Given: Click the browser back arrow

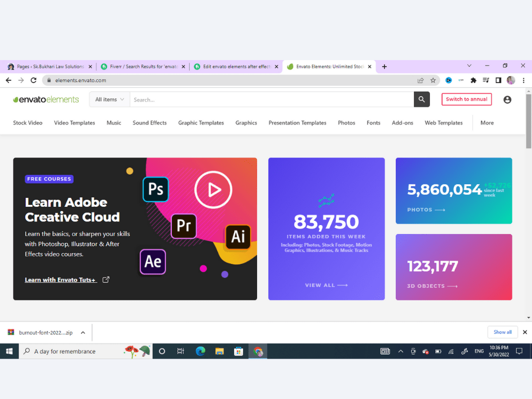Looking at the screenshot, I should point(9,80).
